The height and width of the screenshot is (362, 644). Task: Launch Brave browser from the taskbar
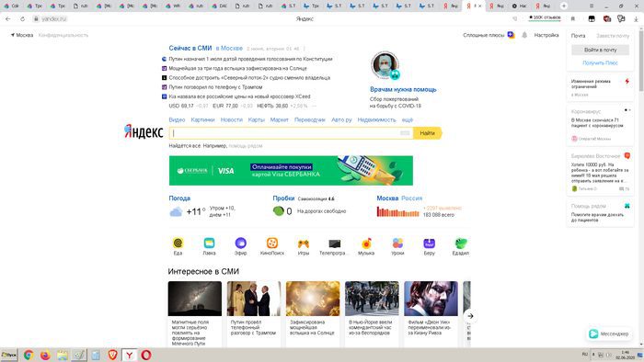pyautogui.click(x=112, y=355)
